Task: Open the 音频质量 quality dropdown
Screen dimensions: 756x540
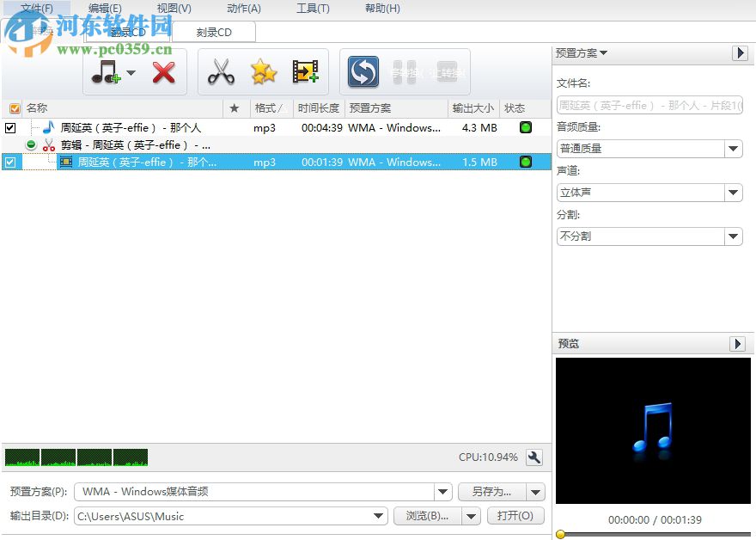Action: 734,149
